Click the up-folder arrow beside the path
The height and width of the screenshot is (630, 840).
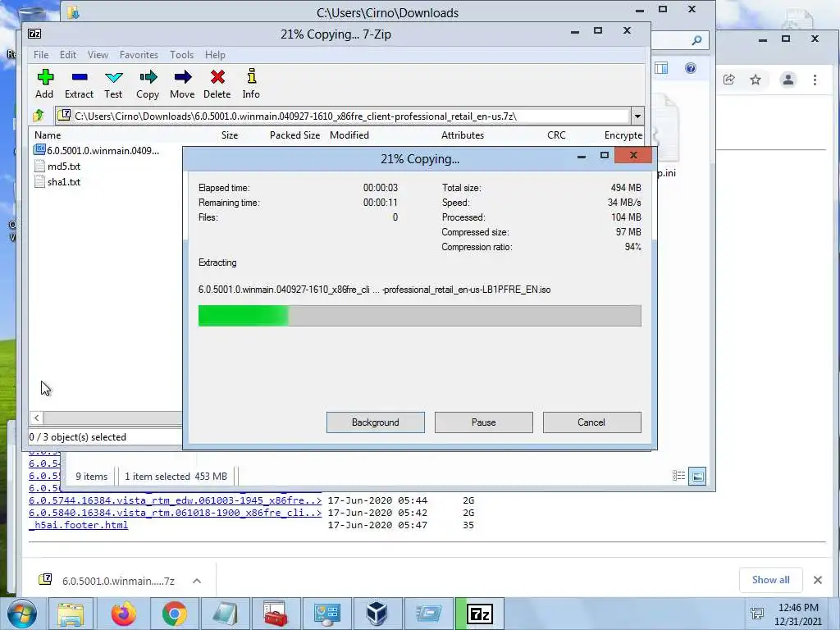coord(39,116)
